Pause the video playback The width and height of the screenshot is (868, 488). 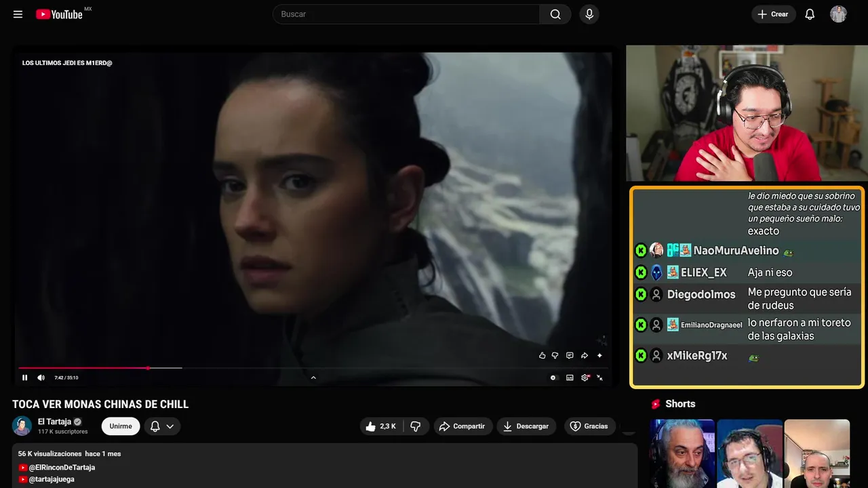pyautogui.click(x=25, y=378)
